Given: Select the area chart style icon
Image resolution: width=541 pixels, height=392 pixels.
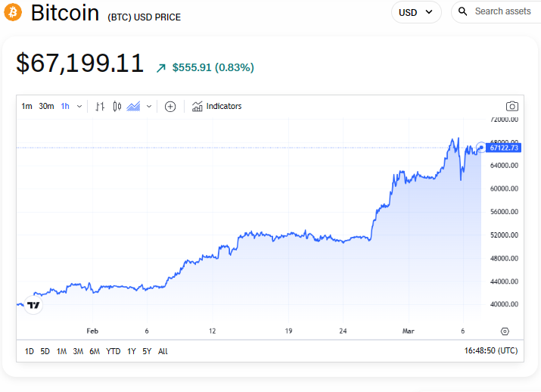Looking at the screenshot, I should (x=134, y=107).
